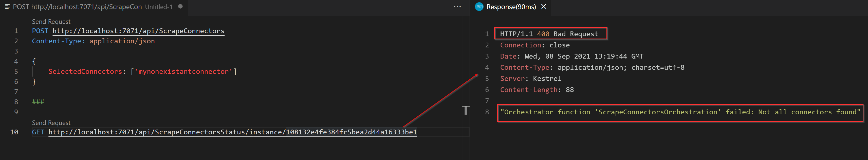Close the Response(90ms) tab

click(544, 7)
